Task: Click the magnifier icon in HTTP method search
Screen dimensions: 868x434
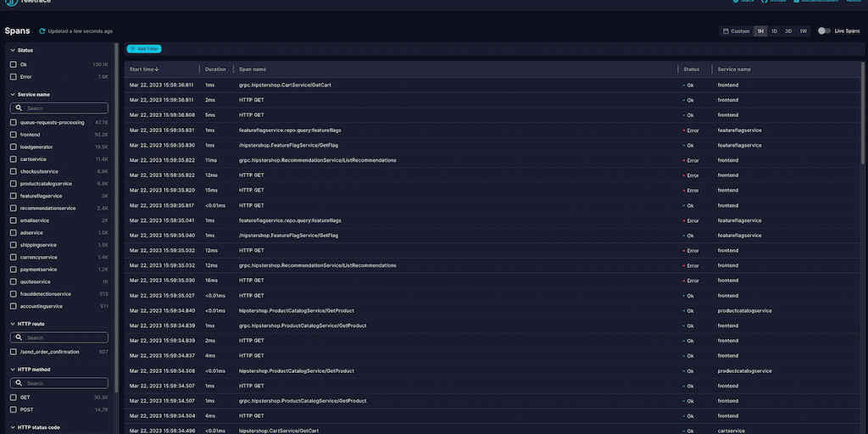Action: (19, 383)
